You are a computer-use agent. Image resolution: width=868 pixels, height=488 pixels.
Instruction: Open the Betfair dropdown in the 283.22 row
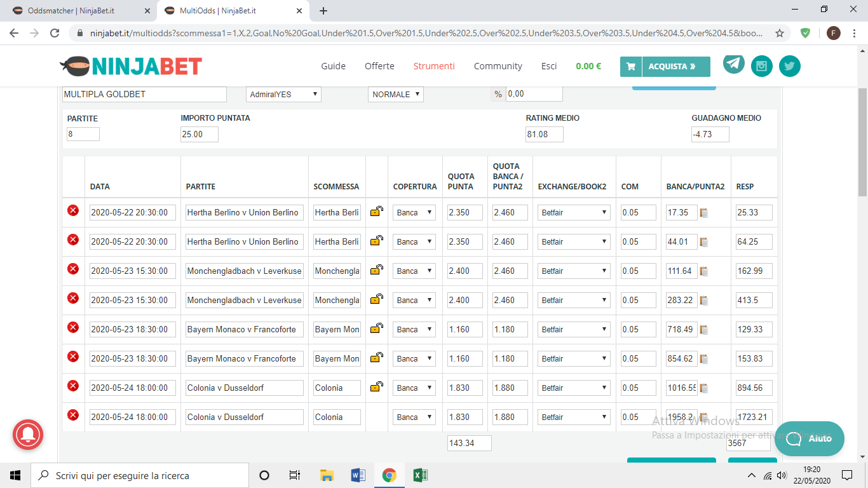(574, 301)
